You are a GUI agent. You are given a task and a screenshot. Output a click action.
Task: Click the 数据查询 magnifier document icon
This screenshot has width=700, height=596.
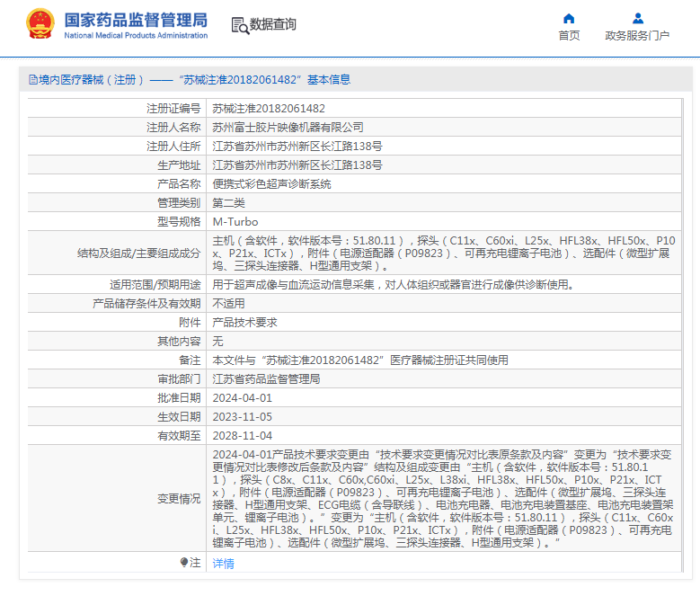click(239, 25)
